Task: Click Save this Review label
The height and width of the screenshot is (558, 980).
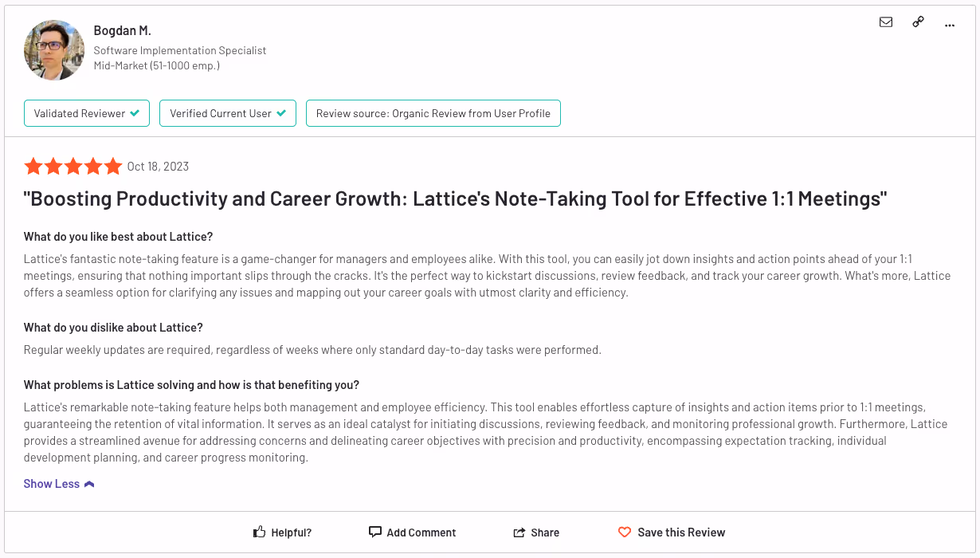Action: tap(681, 532)
